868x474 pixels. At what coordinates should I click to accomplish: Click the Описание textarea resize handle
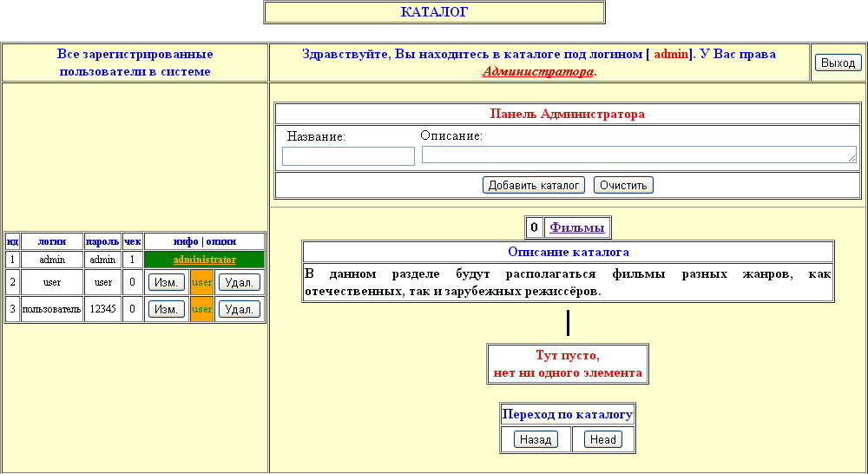click(852, 158)
